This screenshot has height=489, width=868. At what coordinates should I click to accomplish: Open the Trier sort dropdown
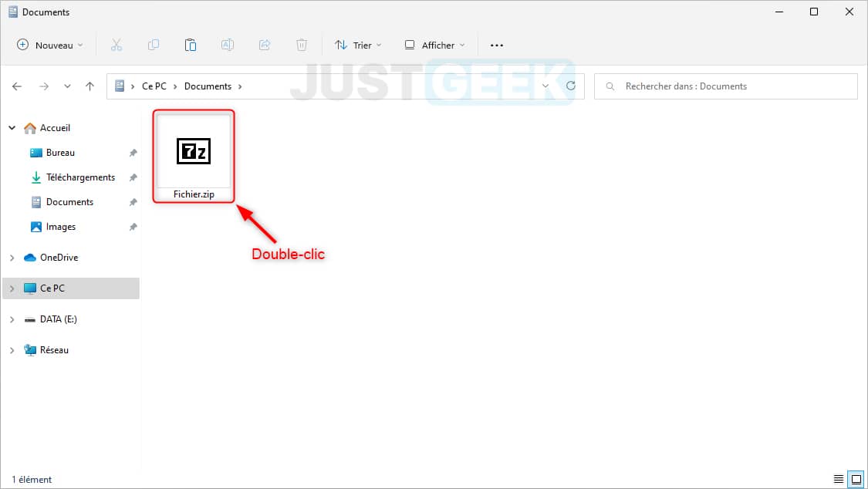pos(358,46)
